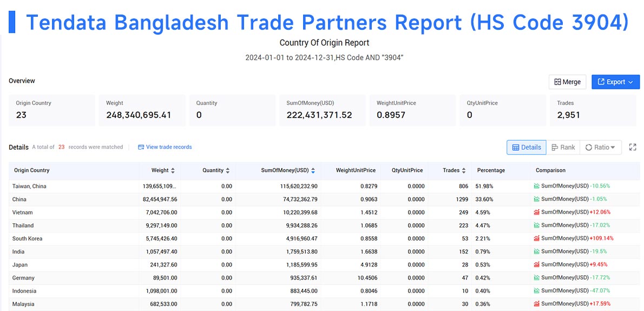Viewport: 644px width, 311px height.
Task: Click the Percentage column header
Action: [491, 170]
